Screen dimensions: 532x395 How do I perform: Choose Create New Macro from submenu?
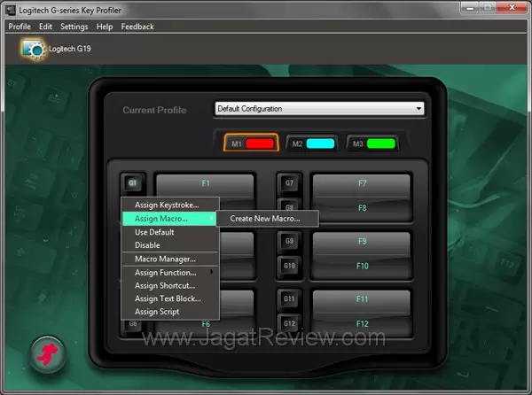click(268, 219)
